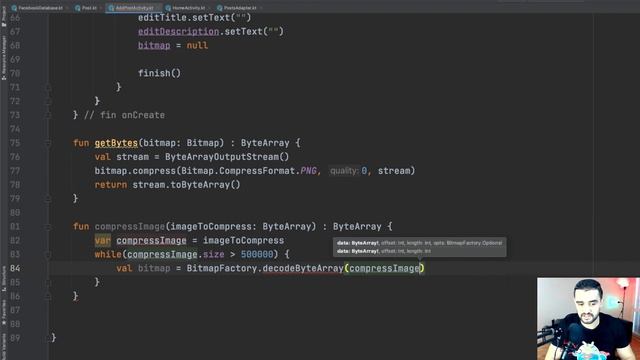Open the Resource Manager sidebar panel

coord(4,58)
